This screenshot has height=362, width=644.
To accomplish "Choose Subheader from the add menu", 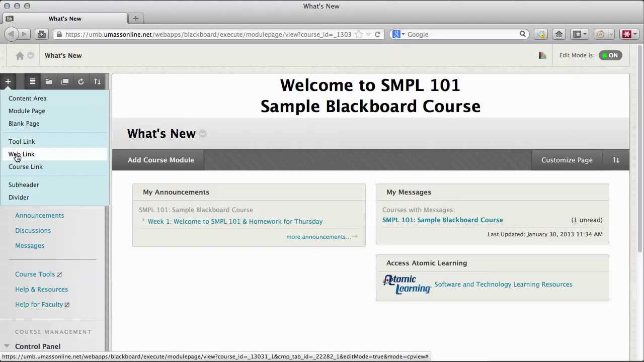I will click(24, 185).
